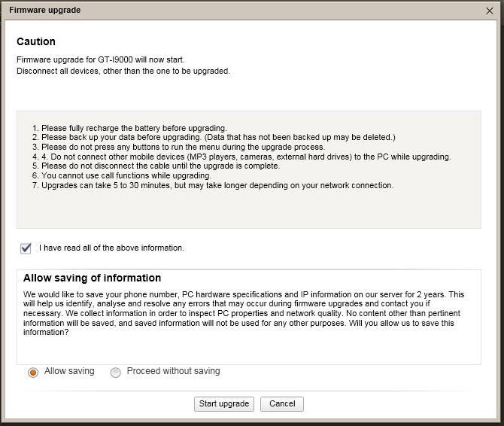Image resolution: width=504 pixels, height=426 pixels.
Task: Click the 'Allow saving' option label
Action: coord(69,371)
